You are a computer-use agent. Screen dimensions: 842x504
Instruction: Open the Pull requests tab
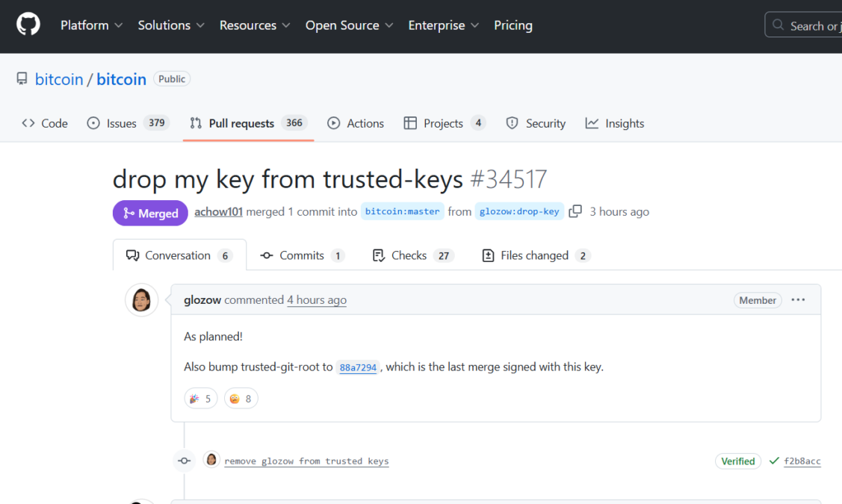click(248, 123)
